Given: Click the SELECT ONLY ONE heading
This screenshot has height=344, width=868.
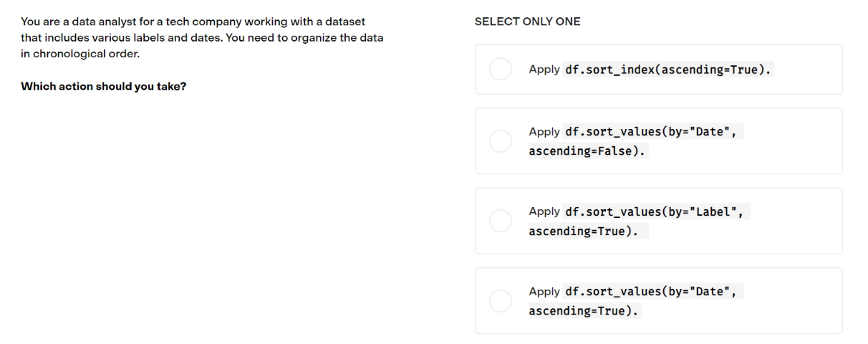Looking at the screenshot, I should tap(528, 22).
